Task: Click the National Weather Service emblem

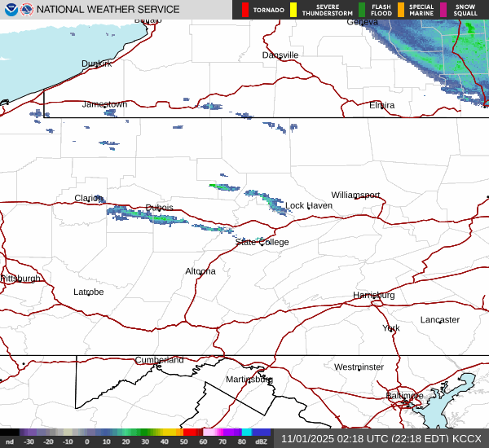Action: pyautogui.click(x=28, y=10)
